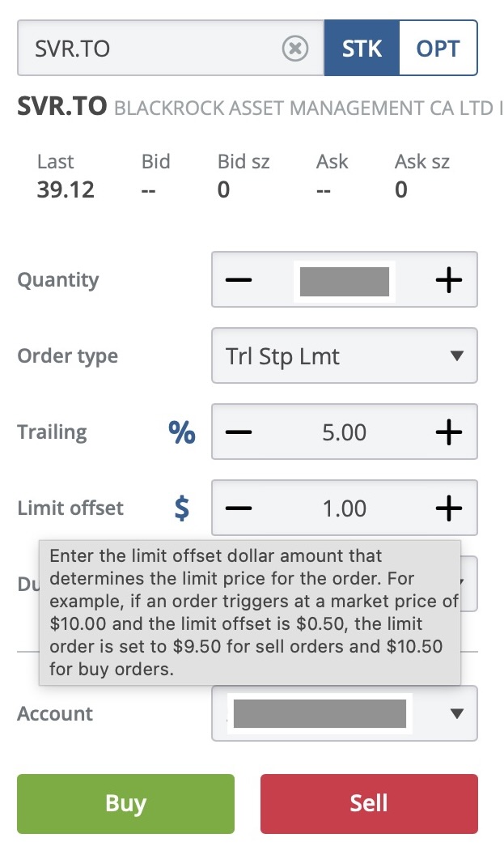Screen dimensions: 504x855
Task: Toggle limit offset dollar symbol
Action: [182, 508]
